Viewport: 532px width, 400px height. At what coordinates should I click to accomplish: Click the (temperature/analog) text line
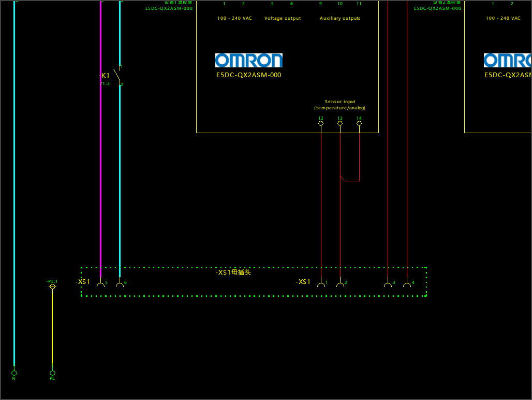(x=339, y=108)
